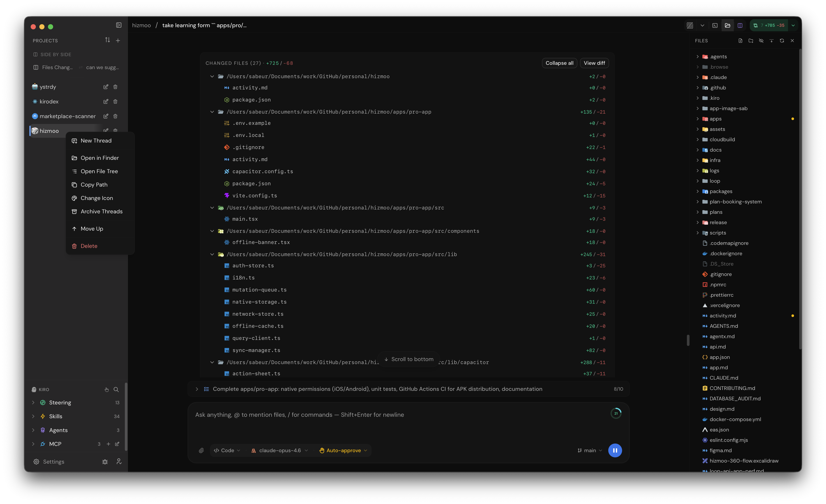Image resolution: width=826 pixels, height=504 pixels.
Task: Expand the git changes dropdown chevron
Action: point(793,25)
